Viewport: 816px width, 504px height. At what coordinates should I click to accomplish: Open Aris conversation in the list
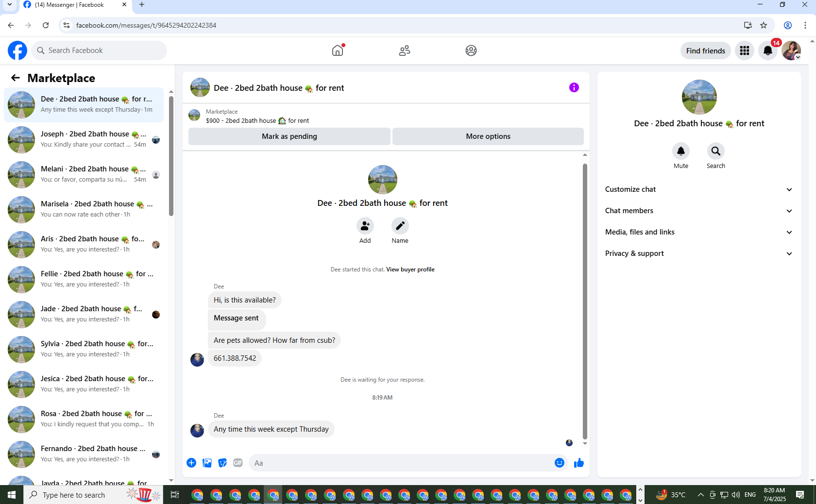[x=84, y=244]
